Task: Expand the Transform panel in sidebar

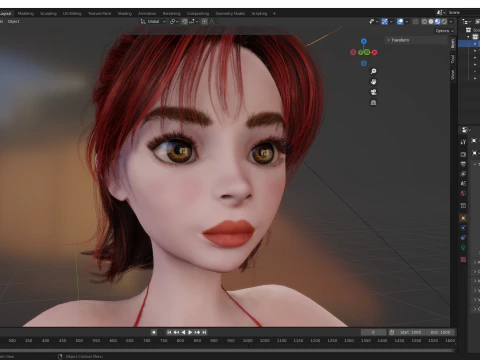Action: [x=416, y=40]
